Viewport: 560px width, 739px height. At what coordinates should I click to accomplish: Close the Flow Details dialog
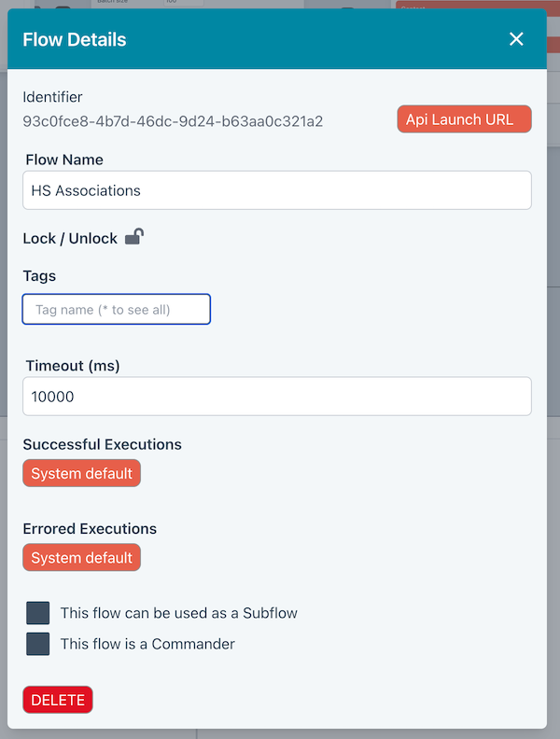click(516, 39)
